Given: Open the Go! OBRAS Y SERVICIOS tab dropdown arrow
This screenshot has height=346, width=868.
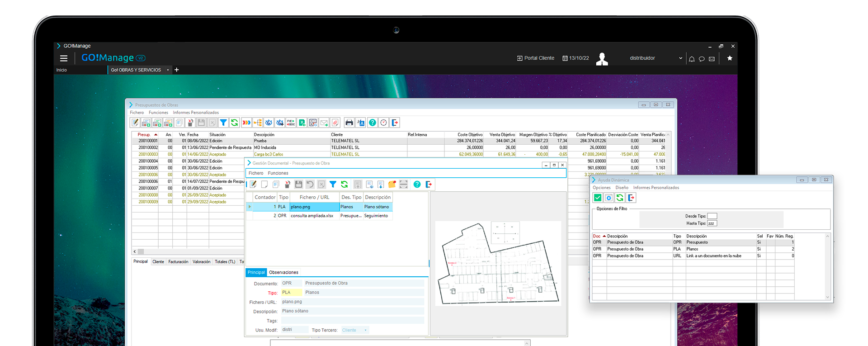Looking at the screenshot, I should click(x=168, y=70).
